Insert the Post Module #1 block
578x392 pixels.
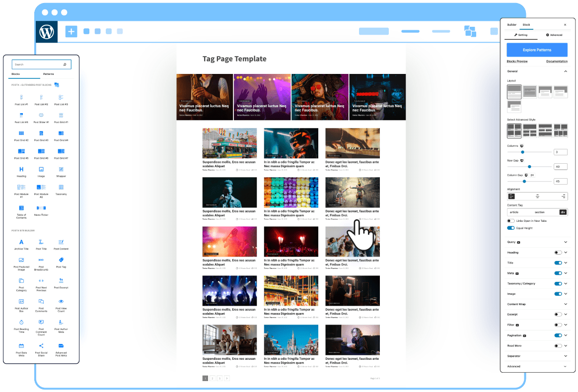click(21, 191)
